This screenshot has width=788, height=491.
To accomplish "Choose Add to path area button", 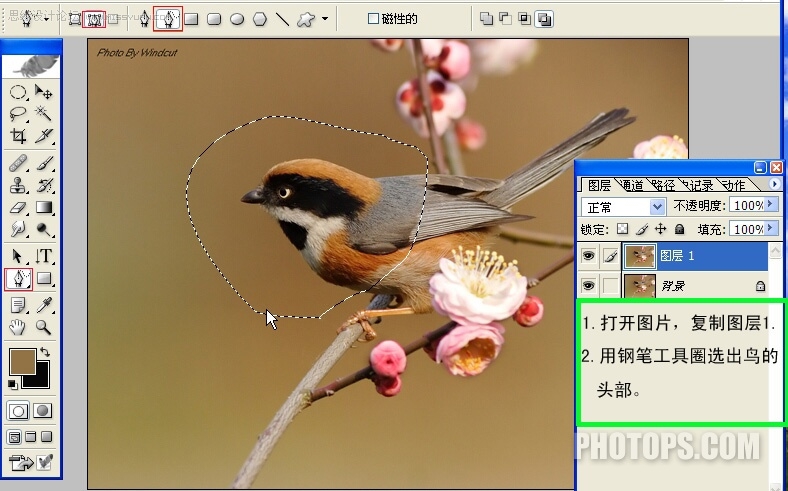I will click(486, 19).
